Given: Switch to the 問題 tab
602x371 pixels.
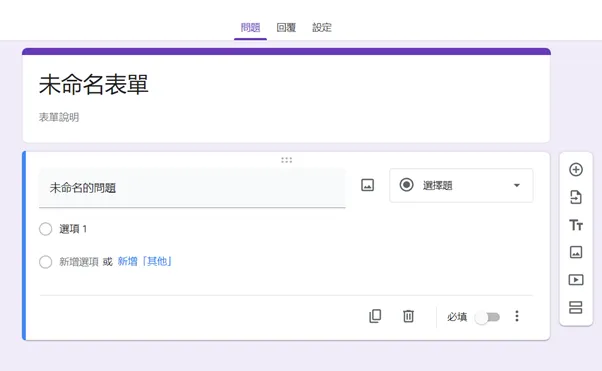Looking at the screenshot, I should (x=250, y=28).
